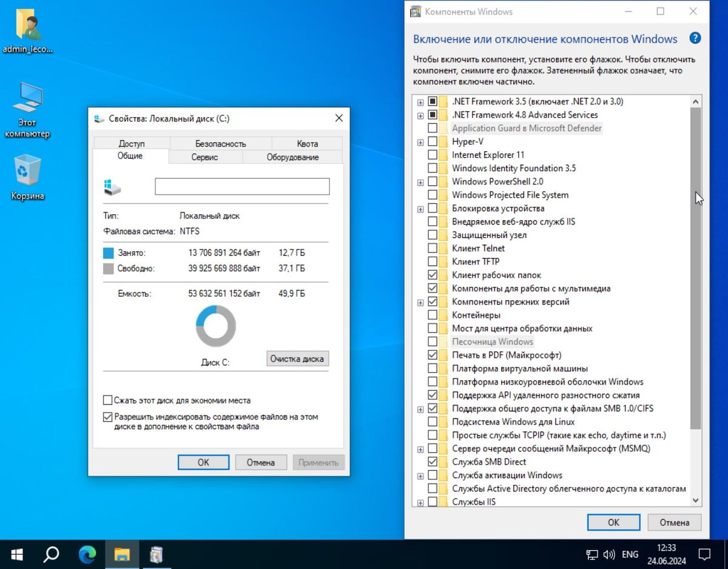
Task: Click the Internet Explorer 11 folder icon
Action: pyautogui.click(x=443, y=155)
